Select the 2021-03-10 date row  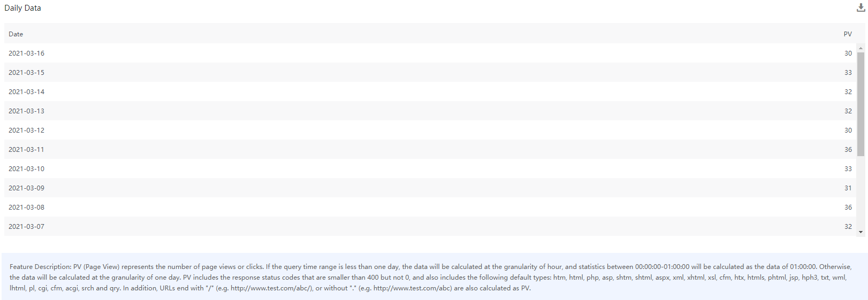pyautogui.click(x=27, y=169)
